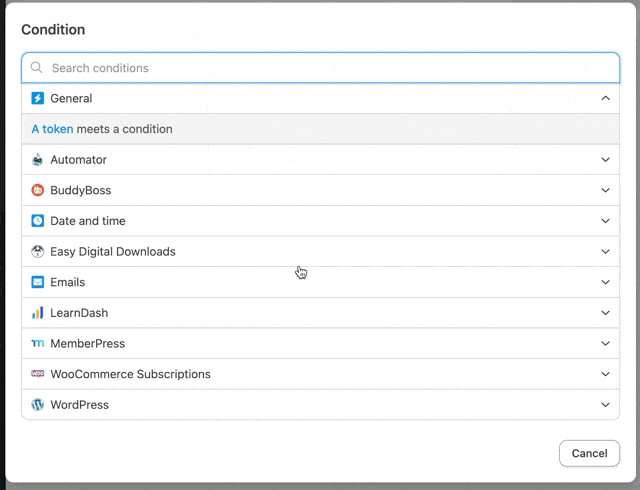Click the Date and time clock icon

[38, 220]
